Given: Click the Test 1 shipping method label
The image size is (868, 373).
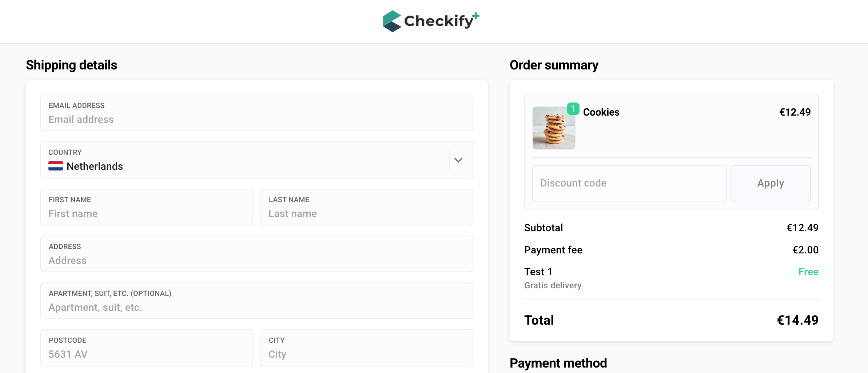Looking at the screenshot, I should pos(538,272).
